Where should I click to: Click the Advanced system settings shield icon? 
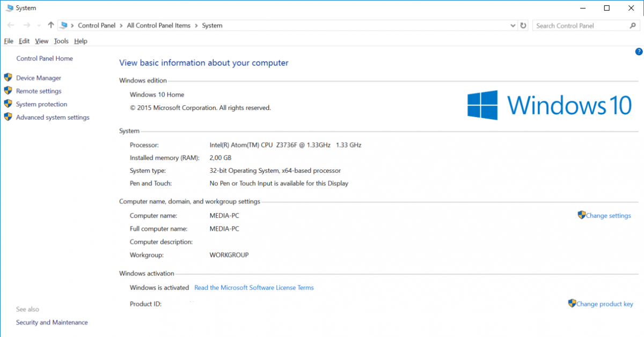(8, 116)
